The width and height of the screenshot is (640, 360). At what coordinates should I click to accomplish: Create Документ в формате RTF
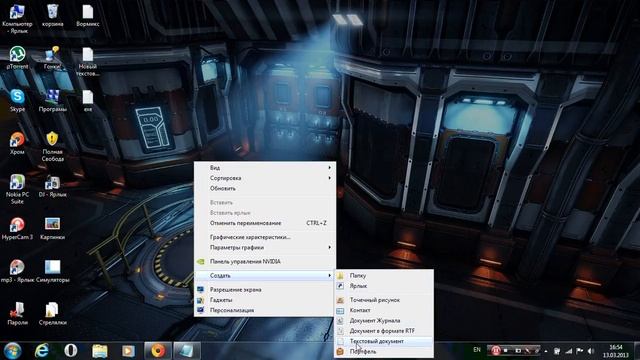click(384, 331)
